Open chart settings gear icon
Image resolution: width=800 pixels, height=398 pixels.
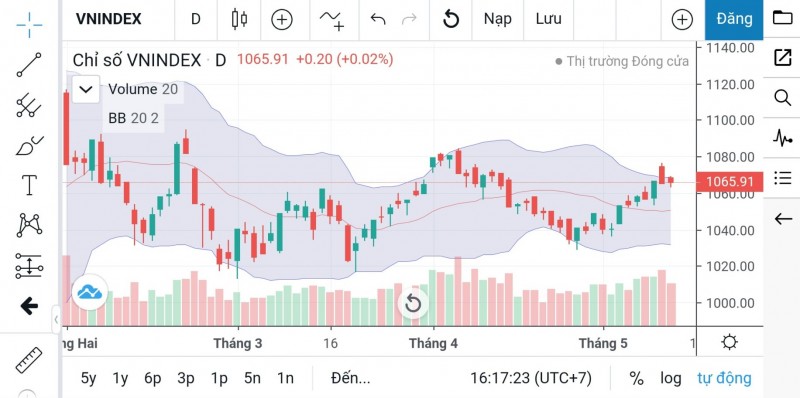pyautogui.click(x=730, y=342)
